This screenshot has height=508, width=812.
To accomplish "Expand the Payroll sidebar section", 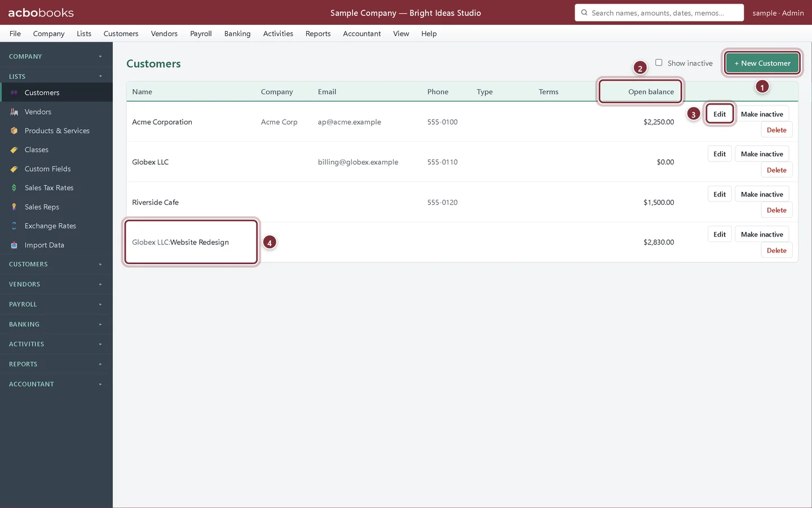I will pos(56,304).
